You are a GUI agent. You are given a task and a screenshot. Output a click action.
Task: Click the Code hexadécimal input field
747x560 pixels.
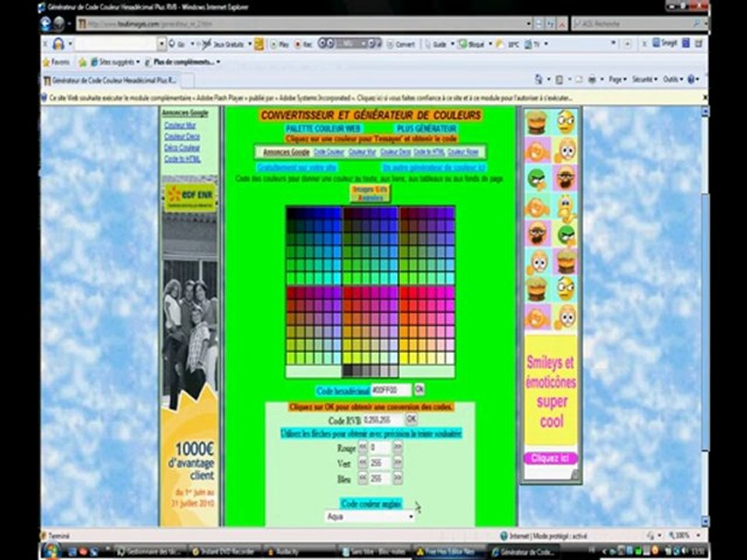(391, 390)
